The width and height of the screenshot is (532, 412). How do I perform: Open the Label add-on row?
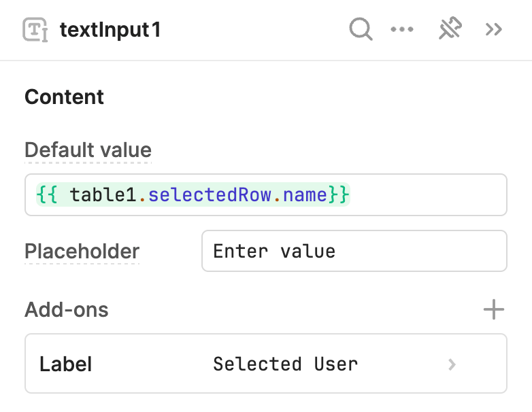pos(266,364)
